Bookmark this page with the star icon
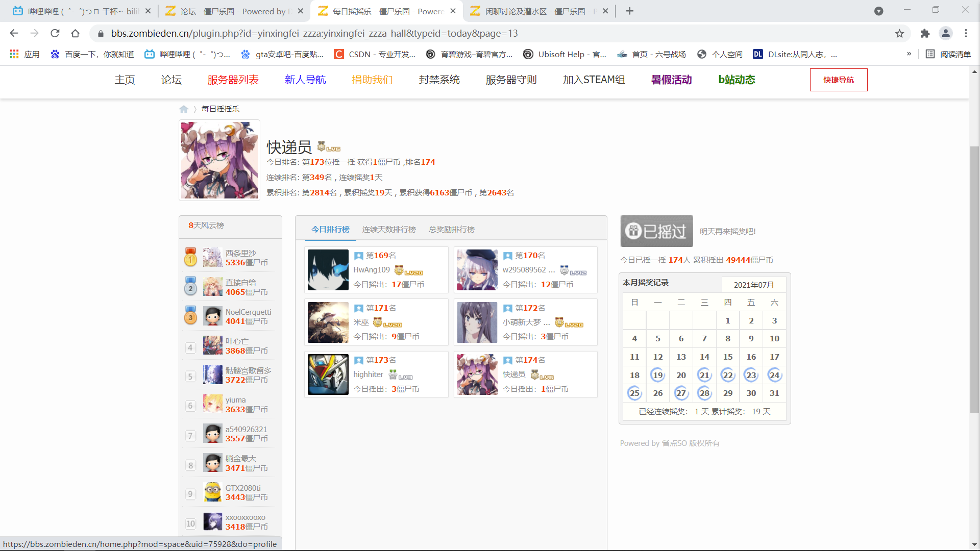Viewport: 980px width, 551px height. click(899, 34)
